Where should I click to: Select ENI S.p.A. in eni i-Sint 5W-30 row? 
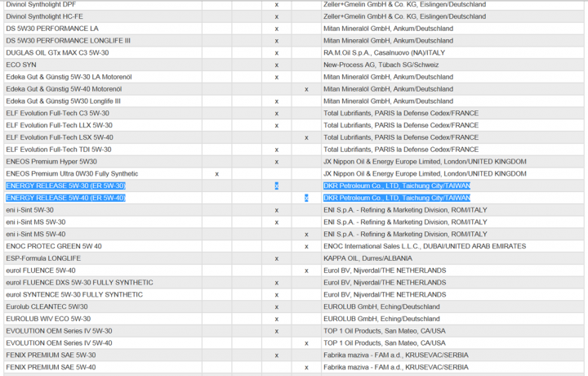click(405, 210)
